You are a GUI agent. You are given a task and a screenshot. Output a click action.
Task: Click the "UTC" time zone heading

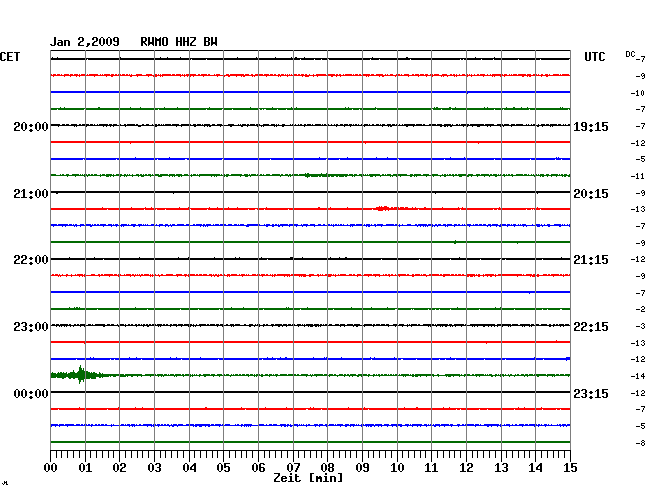tap(595, 57)
